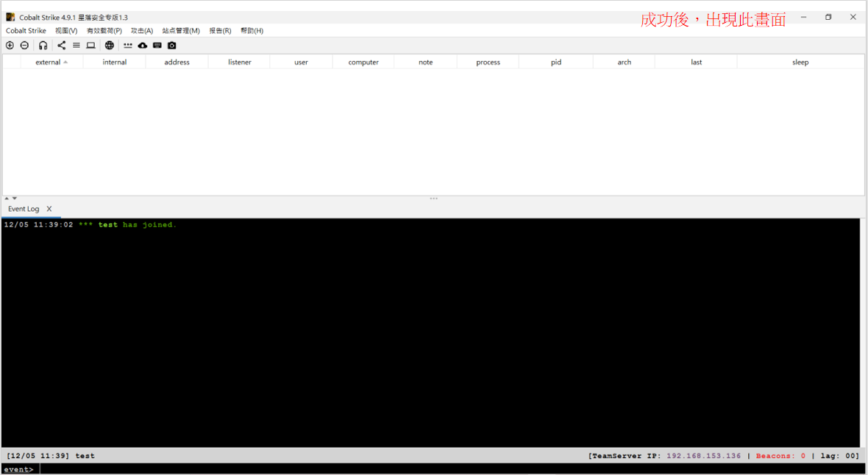The image size is (868, 475).
Task: Open the 帮助(H) menu
Action: (252, 30)
